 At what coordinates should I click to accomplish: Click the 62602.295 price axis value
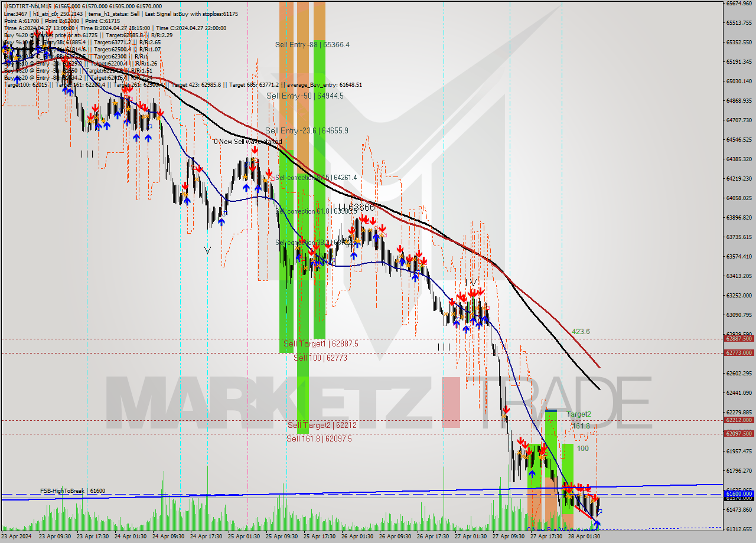[x=739, y=374]
